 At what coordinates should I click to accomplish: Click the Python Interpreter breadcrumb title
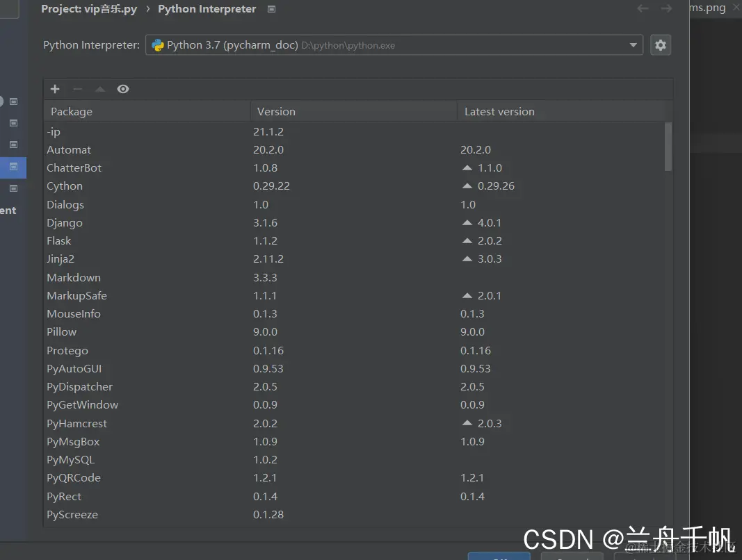pyautogui.click(x=207, y=9)
